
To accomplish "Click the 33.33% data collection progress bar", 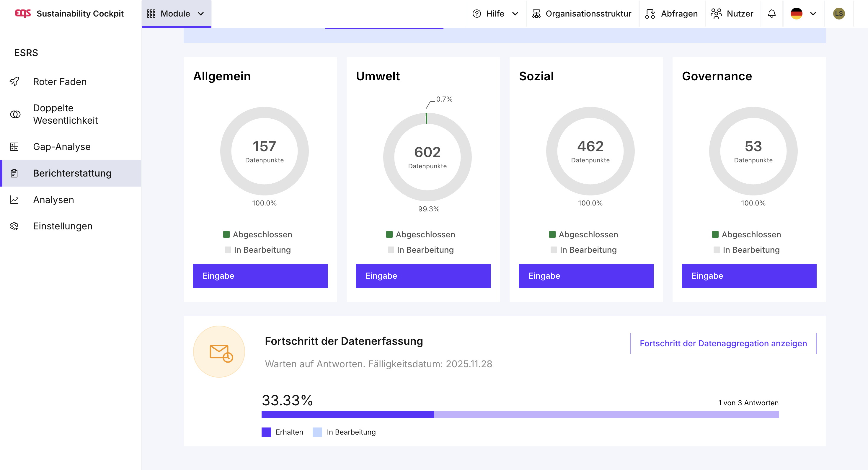I will 520,414.
